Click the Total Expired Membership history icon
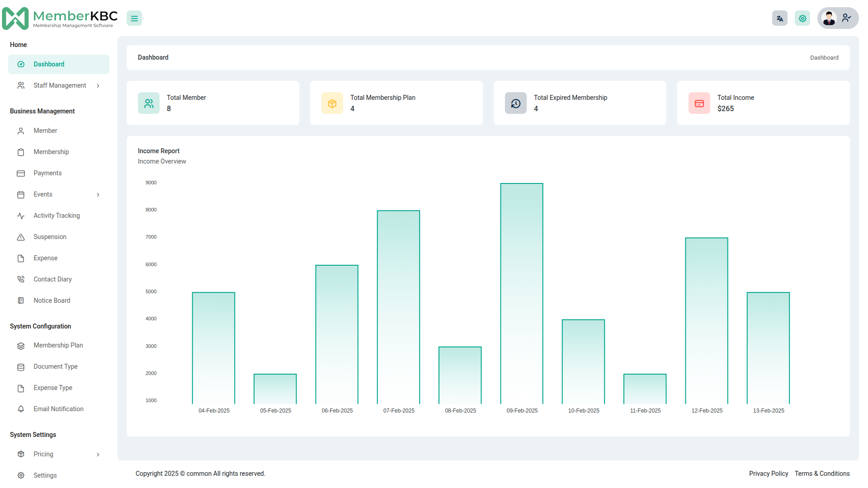Image resolution: width=868 pixels, height=488 pixels. 516,103
